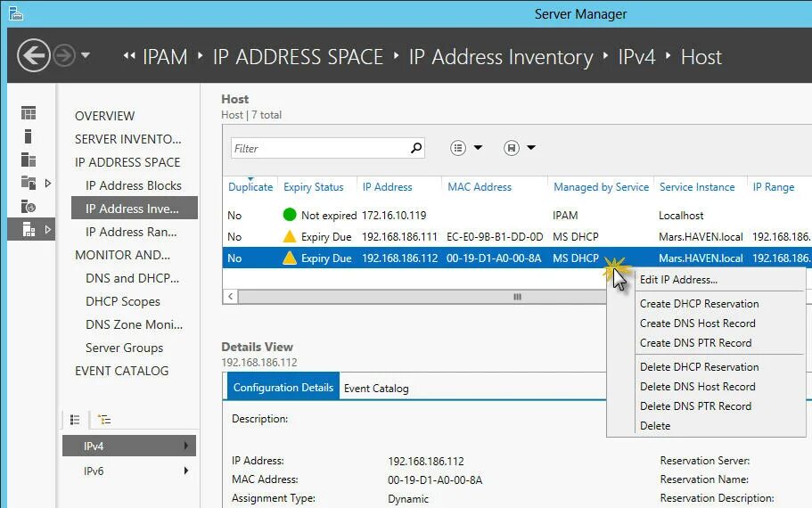Switch to the list view icon above IPv4

click(75, 420)
